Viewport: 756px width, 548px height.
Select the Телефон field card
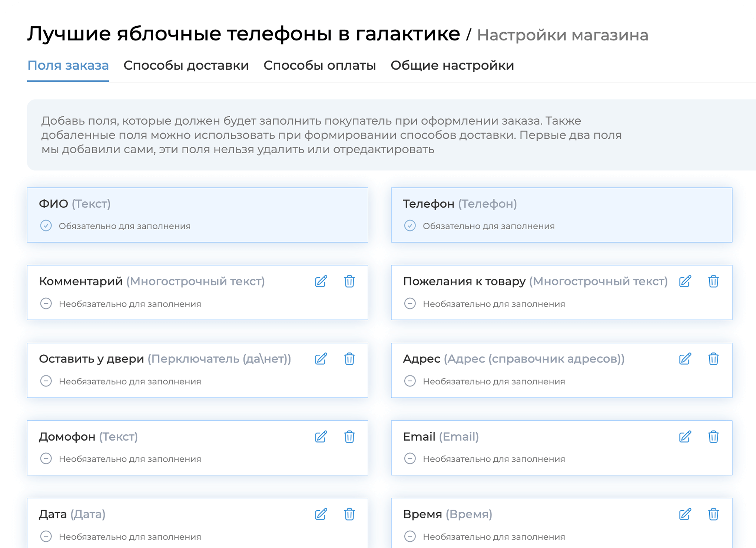coord(561,215)
